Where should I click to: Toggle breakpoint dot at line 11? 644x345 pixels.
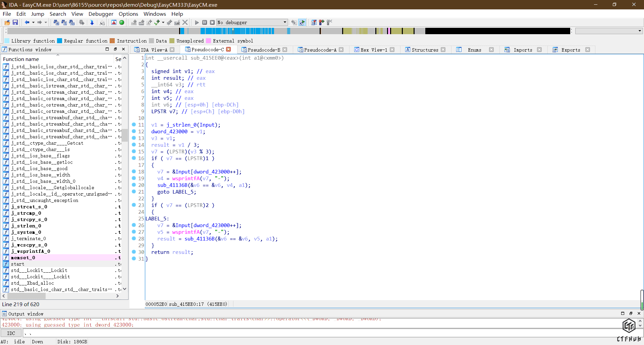134,125
